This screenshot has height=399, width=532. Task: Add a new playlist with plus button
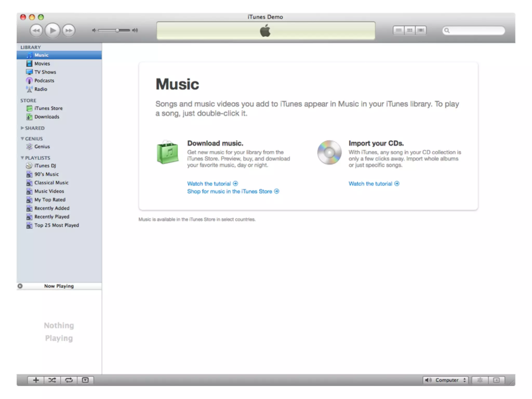coord(36,380)
